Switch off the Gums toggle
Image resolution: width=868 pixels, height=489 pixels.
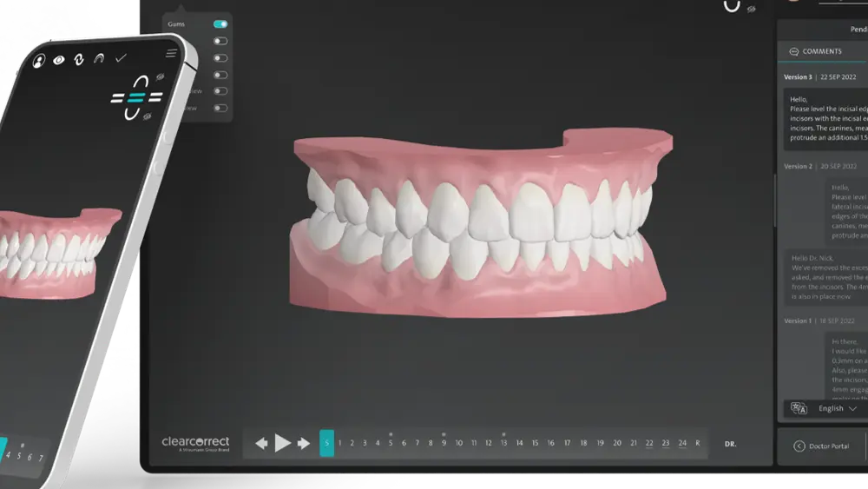point(220,24)
